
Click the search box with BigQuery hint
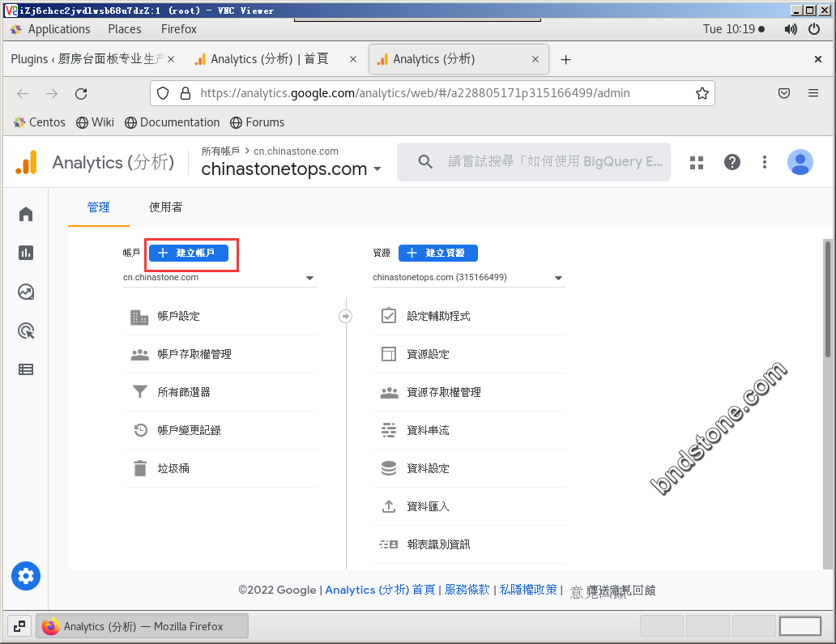pyautogui.click(x=534, y=162)
